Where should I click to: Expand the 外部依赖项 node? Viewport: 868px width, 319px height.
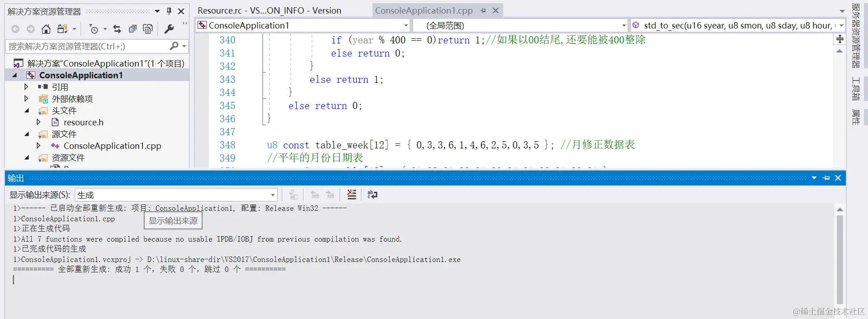click(x=26, y=98)
